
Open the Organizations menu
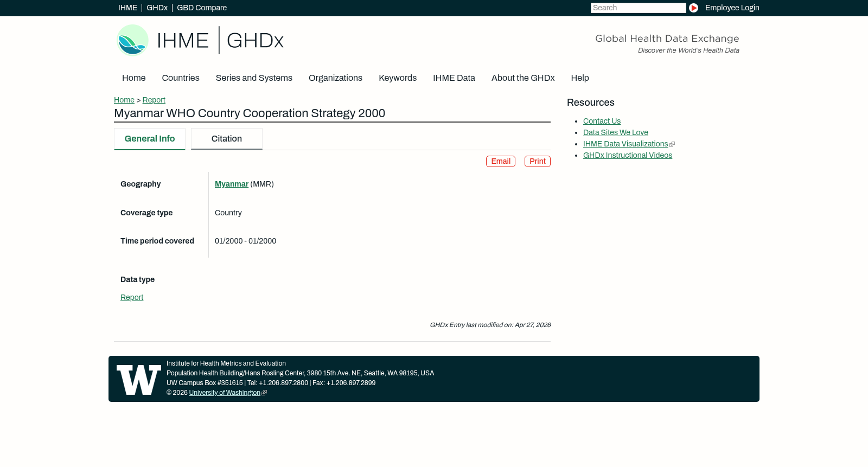[x=335, y=78]
